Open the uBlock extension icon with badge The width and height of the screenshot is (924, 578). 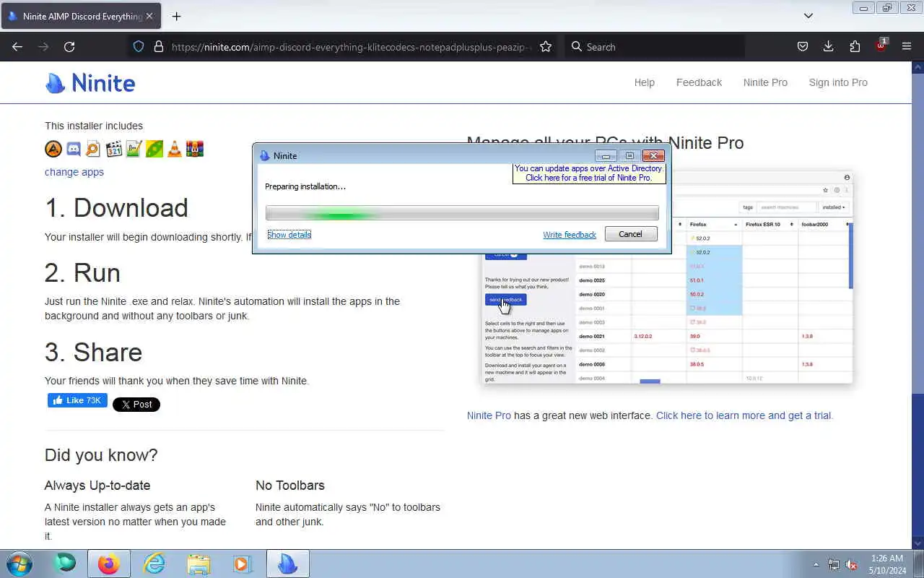click(x=881, y=45)
